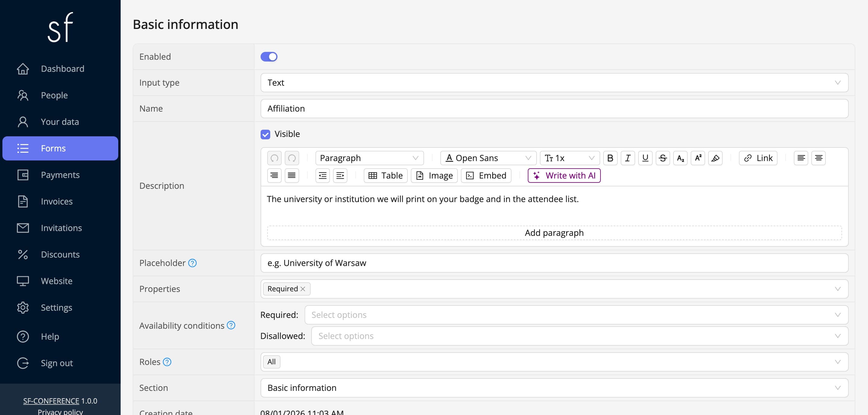Align text left
Viewport: 868px width, 415px height.
(801, 158)
